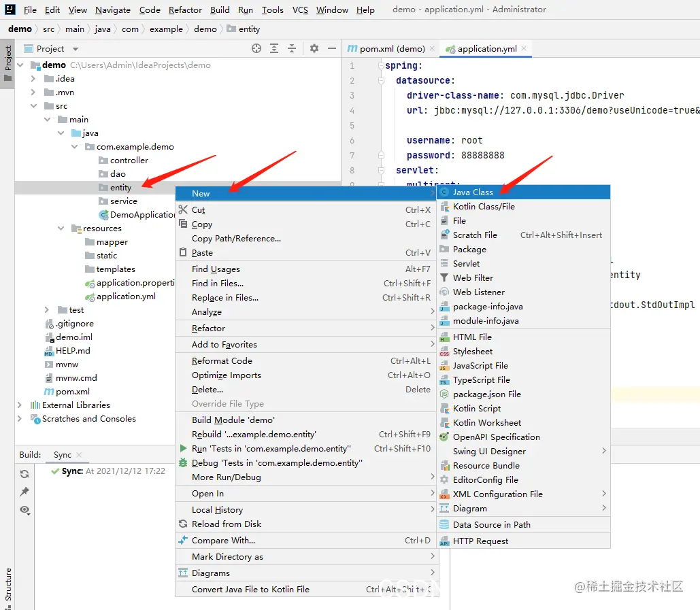Click the OpenAPI Specification icon
The width and height of the screenshot is (700, 610).
click(444, 437)
